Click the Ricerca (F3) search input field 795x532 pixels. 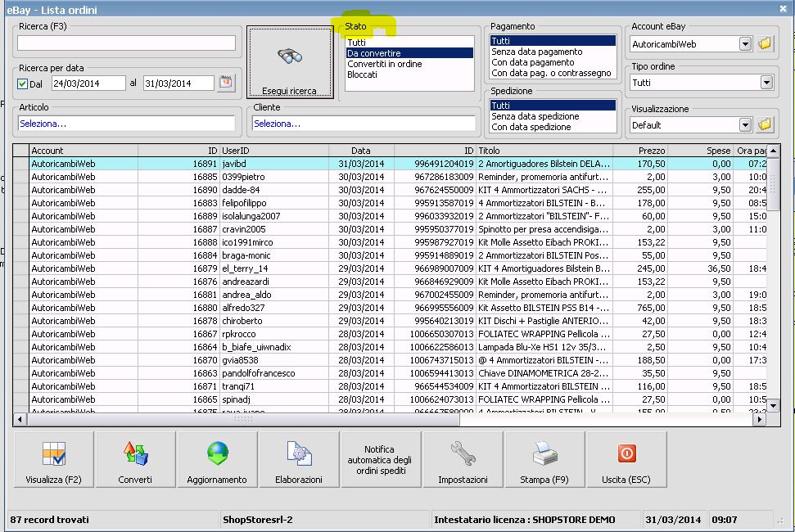coord(126,43)
